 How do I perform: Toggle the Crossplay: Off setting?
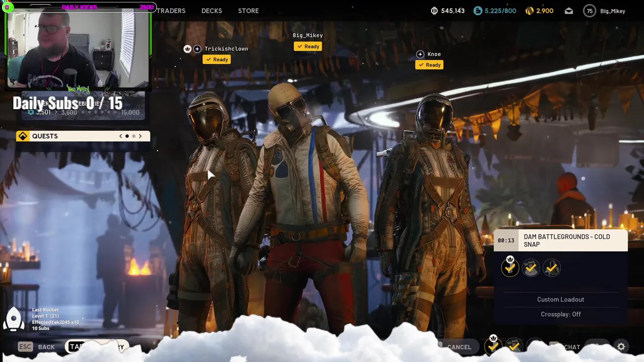pos(560,314)
